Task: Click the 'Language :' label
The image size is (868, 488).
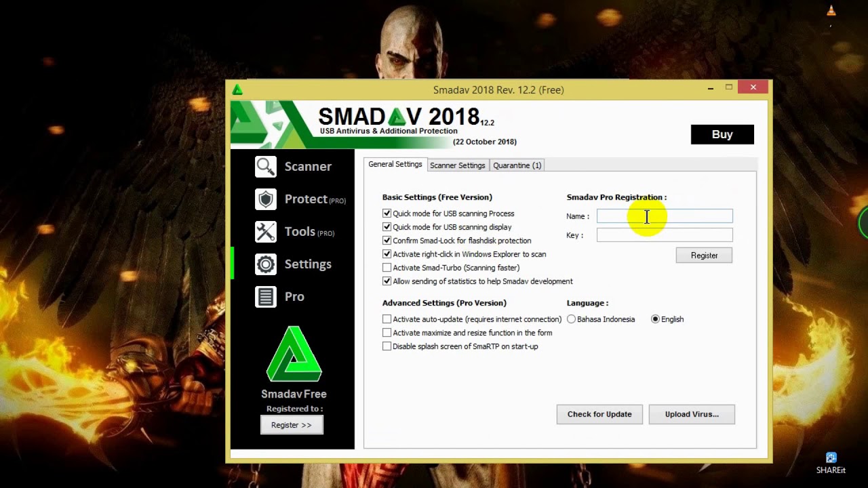Action: tap(587, 303)
